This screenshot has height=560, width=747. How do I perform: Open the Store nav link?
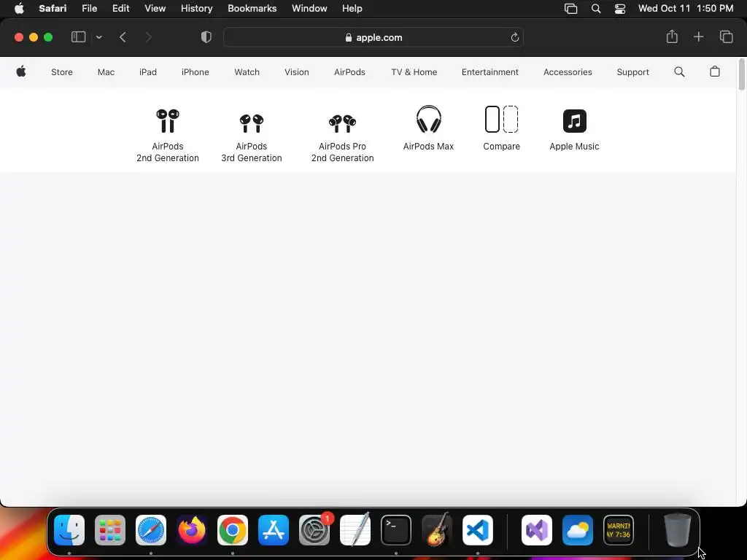pyautogui.click(x=62, y=72)
